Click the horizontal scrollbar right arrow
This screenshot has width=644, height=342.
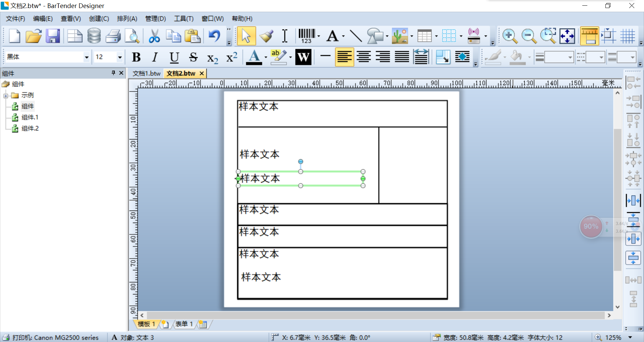(609, 316)
